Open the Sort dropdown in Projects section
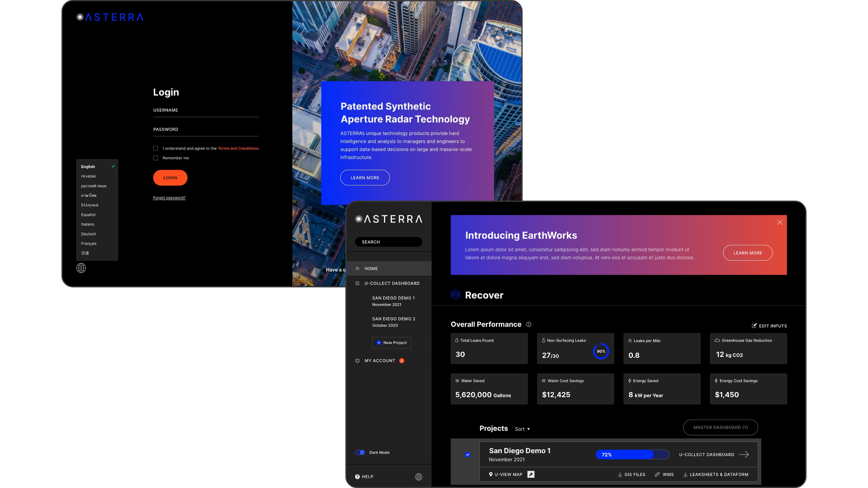The width and height of the screenshot is (868, 488). click(522, 429)
